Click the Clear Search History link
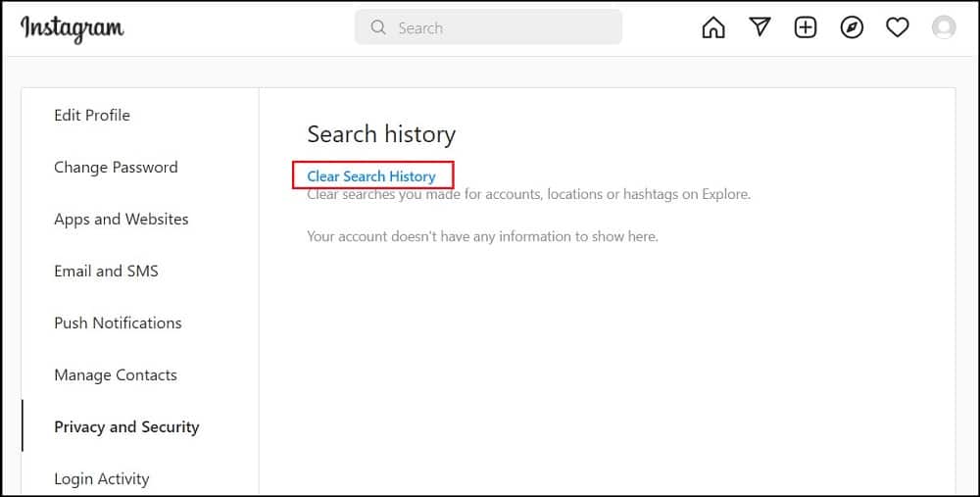This screenshot has width=980, height=497. pos(371,176)
